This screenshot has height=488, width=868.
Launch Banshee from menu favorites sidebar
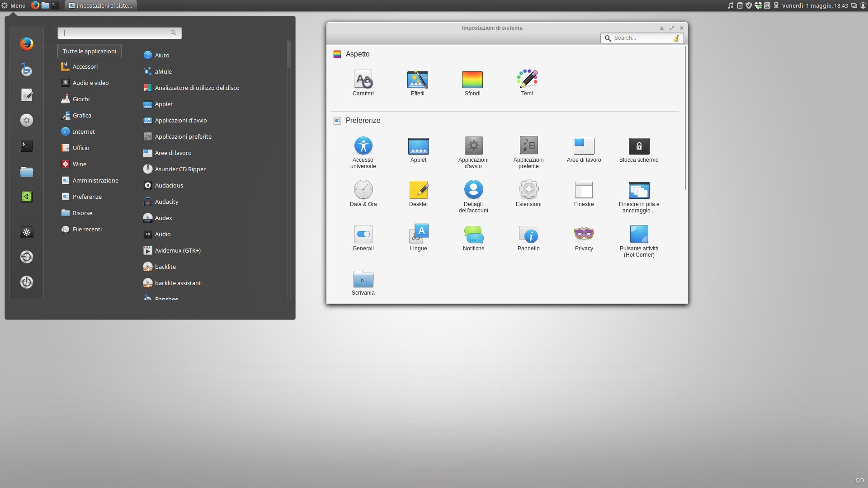pyautogui.click(x=27, y=69)
